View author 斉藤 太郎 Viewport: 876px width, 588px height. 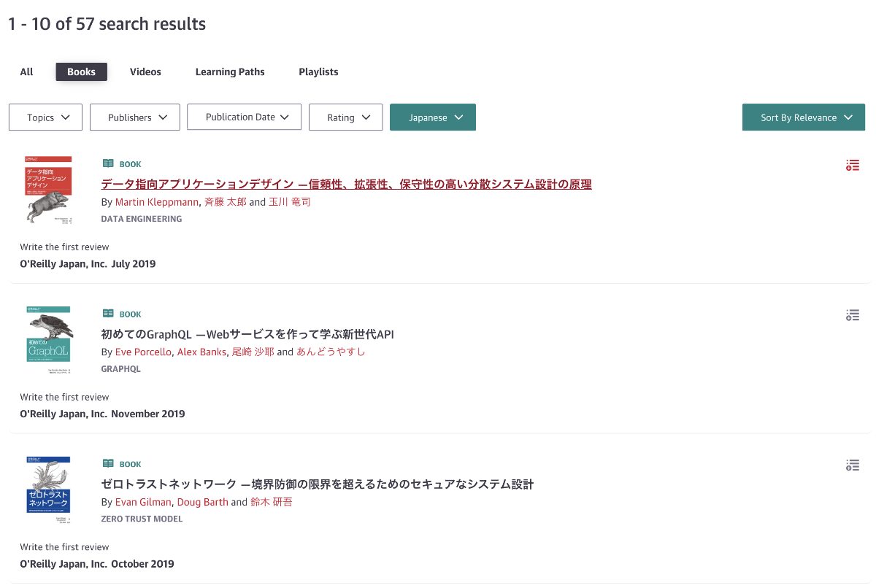pyautogui.click(x=226, y=202)
